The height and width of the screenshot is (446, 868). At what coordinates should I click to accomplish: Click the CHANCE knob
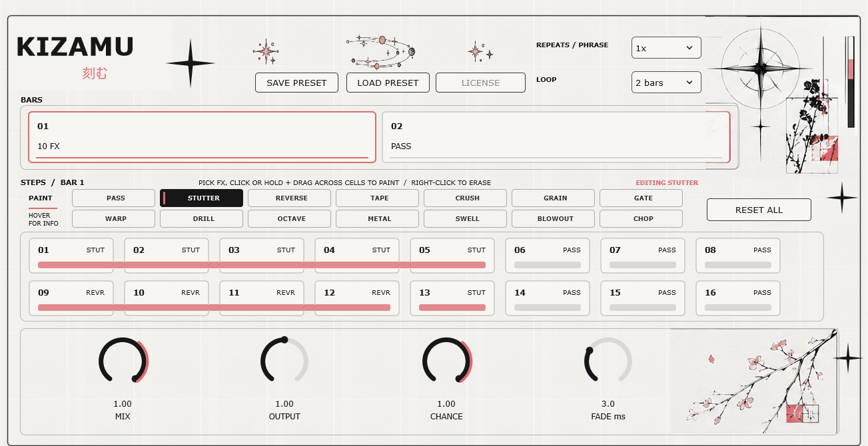[x=447, y=361]
